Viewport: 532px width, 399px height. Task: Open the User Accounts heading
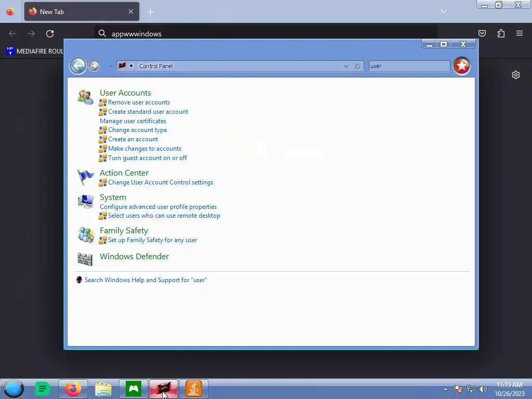tap(125, 92)
